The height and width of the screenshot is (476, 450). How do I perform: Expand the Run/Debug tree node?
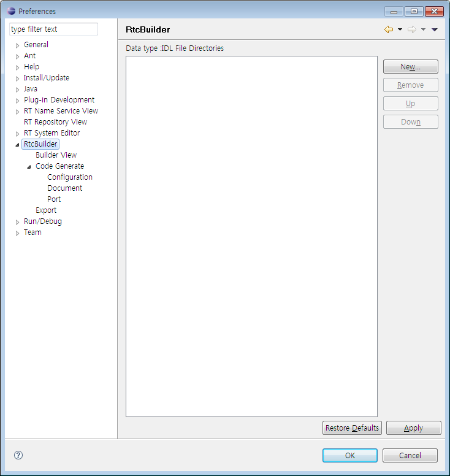point(17,222)
